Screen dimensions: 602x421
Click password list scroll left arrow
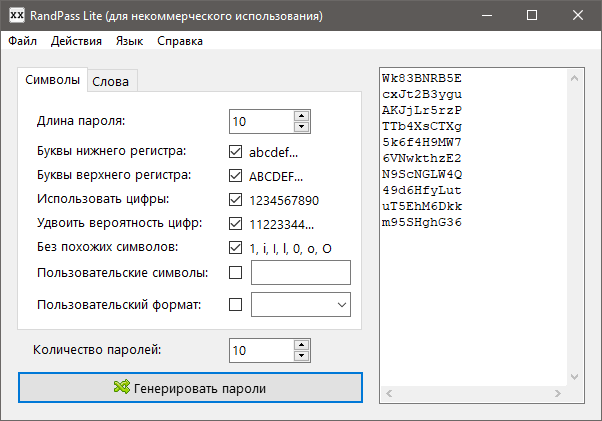pyautogui.click(x=389, y=393)
